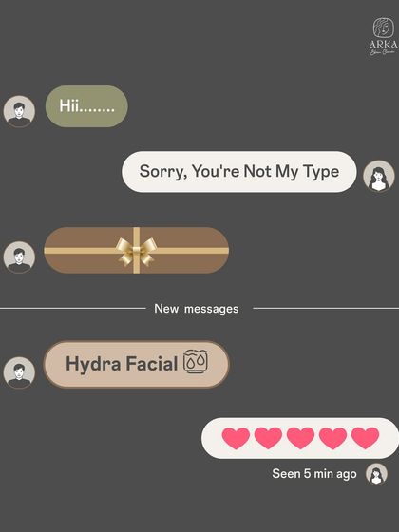This screenshot has width=399, height=532.
Task: Click the ARKA face line-art logo
Action: click(384, 28)
